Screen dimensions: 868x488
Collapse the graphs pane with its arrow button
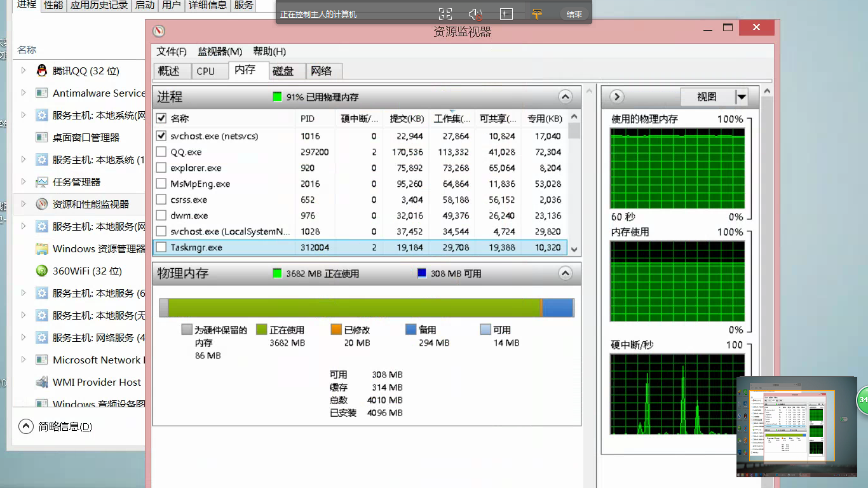pos(616,97)
